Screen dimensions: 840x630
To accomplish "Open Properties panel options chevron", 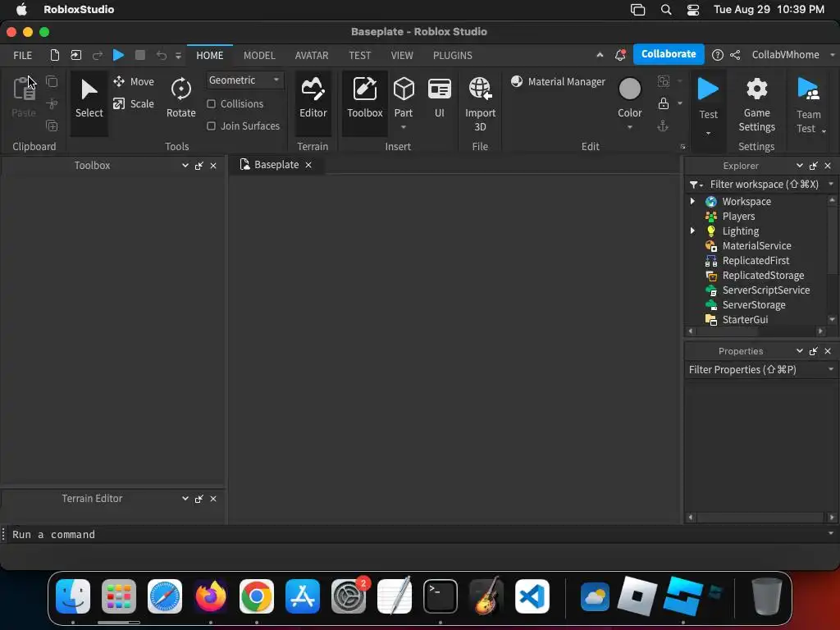I will click(x=799, y=351).
